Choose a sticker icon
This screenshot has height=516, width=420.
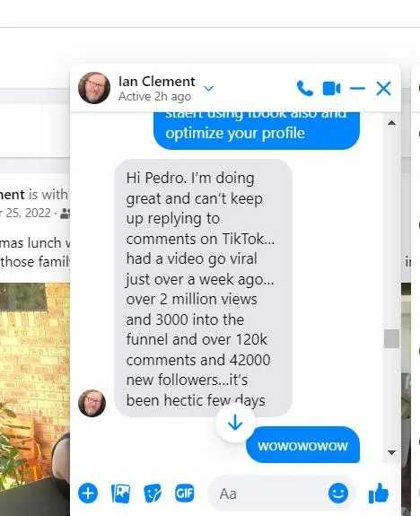click(x=153, y=494)
